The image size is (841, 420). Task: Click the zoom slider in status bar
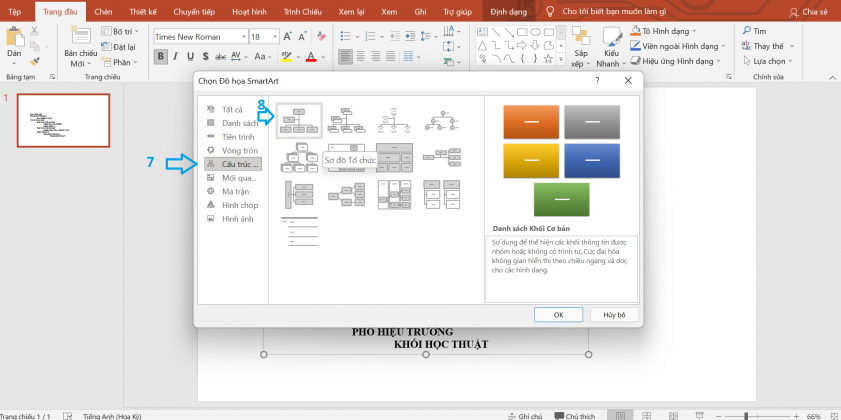pos(746,415)
